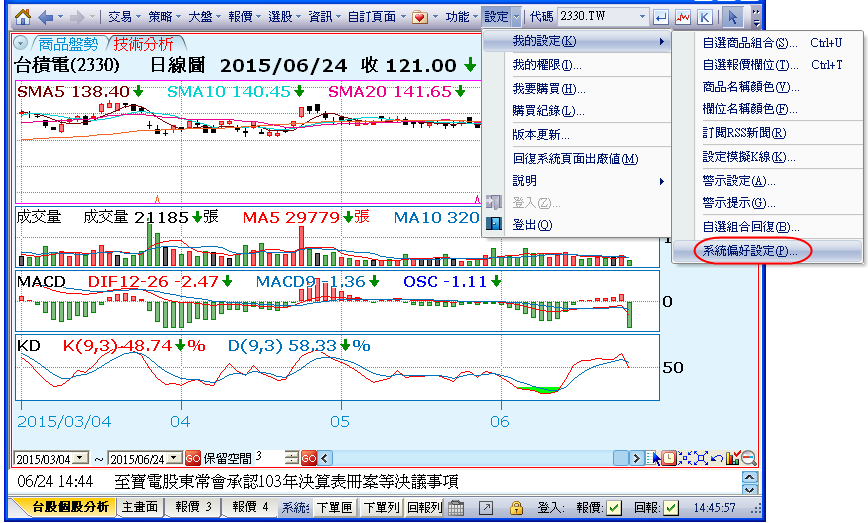Click the 下單匣 button in status bar
The height and width of the screenshot is (523, 868).
click(x=333, y=508)
